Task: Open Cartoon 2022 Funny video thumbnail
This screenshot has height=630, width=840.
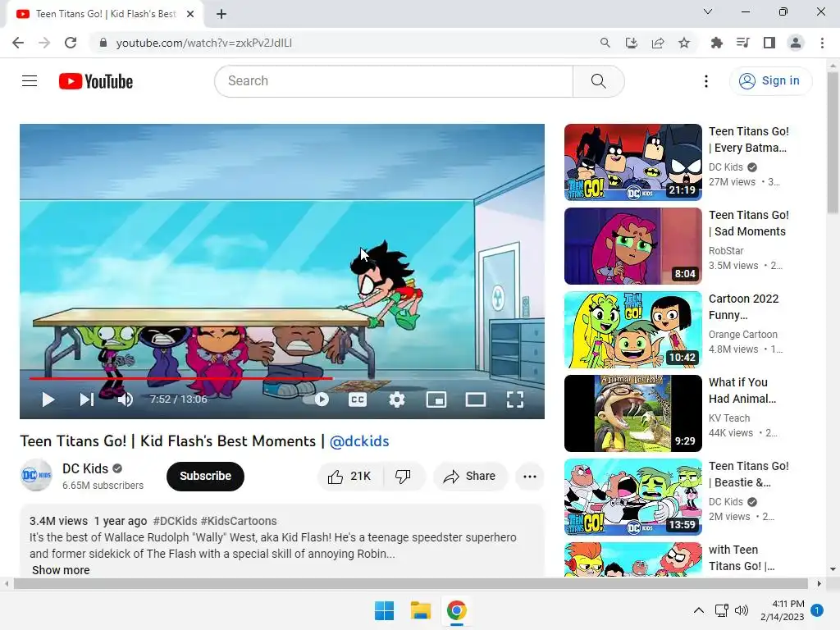Action: pos(632,330)
